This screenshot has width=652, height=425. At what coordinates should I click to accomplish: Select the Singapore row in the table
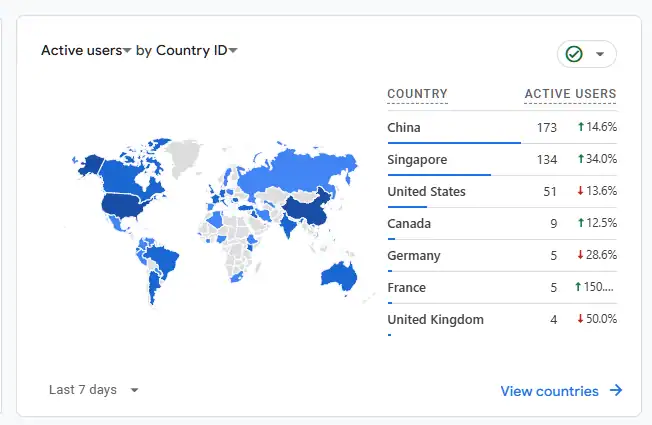click(417, 160)
